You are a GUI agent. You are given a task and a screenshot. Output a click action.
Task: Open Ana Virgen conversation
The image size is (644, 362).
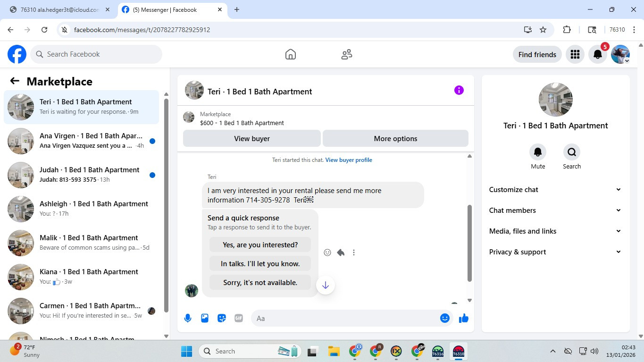pos(81,141)
